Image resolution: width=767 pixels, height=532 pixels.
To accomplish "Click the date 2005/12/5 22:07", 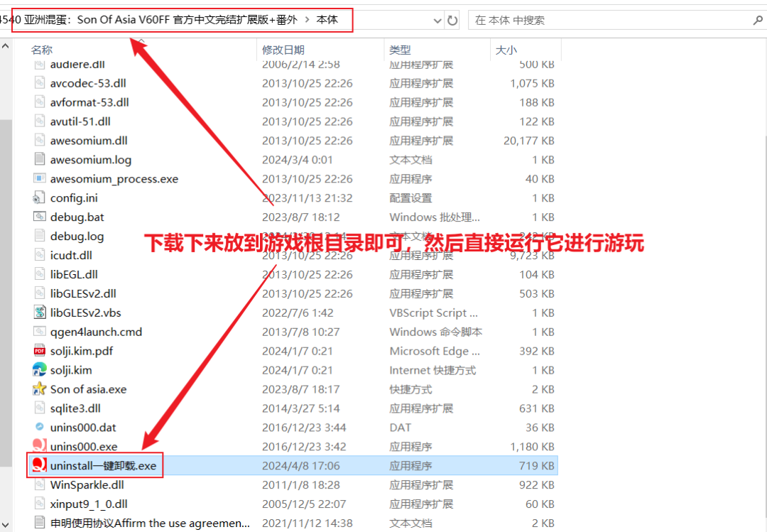I will click(x=304, y=504).
